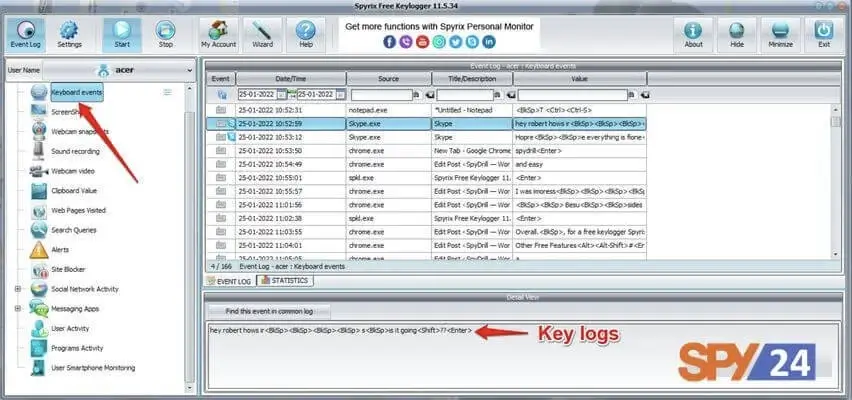Select the Skype.exe 10:53:12 row
The image size is (852, 400).
(x=427, y=137)
